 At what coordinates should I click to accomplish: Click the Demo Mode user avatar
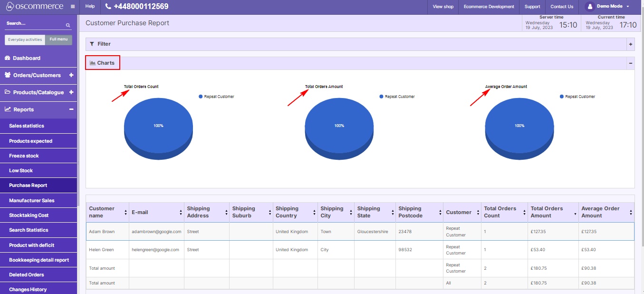pyautogui.click(x=590, y=7)
